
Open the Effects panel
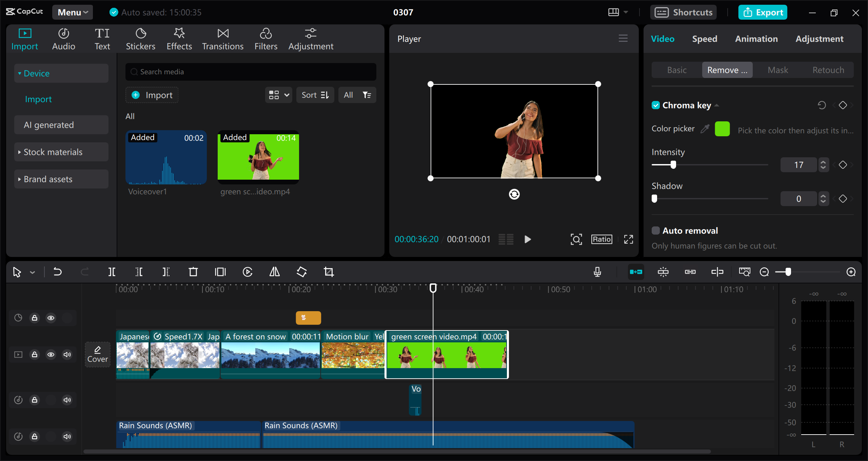click(x=179, y=38)
